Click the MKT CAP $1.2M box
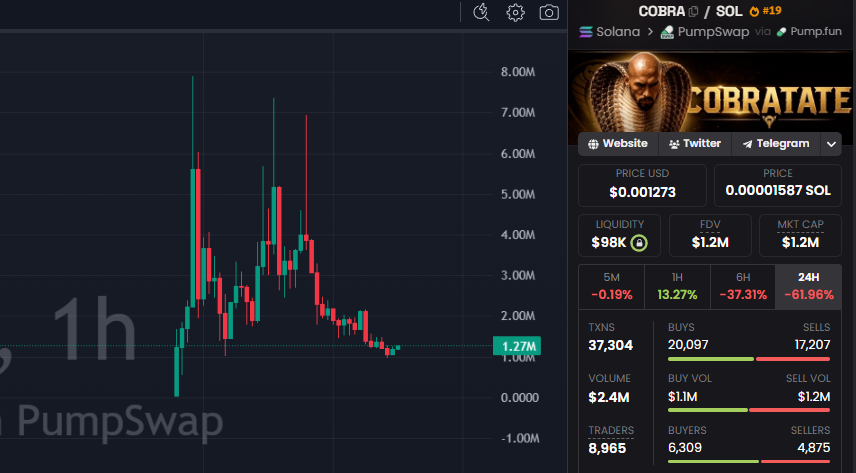 [x=800, y=235]
